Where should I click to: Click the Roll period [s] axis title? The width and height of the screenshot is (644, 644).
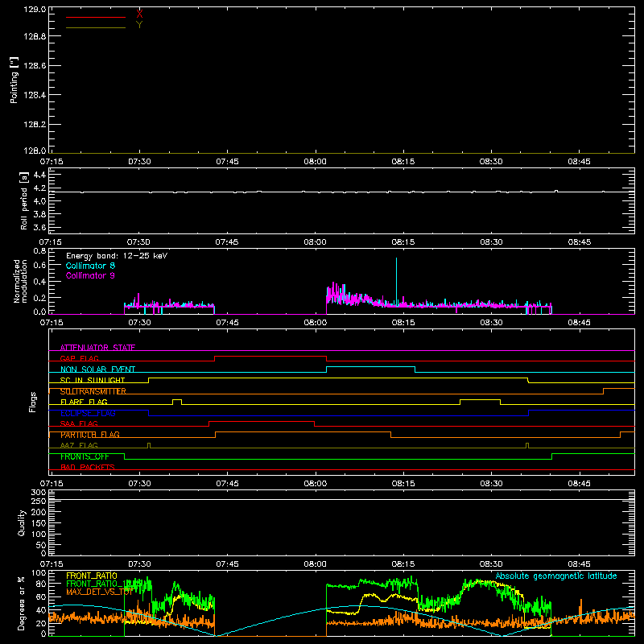click(23, 201)
